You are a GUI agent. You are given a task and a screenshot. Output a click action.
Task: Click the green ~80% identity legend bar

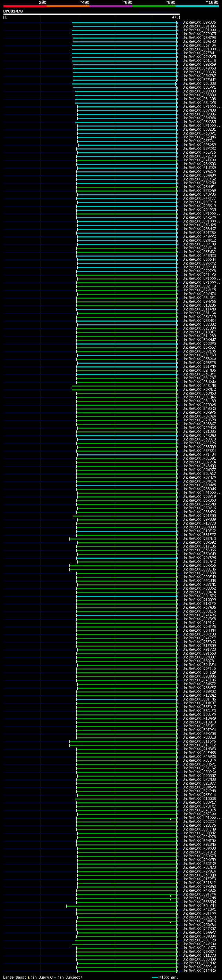[154, 6]
